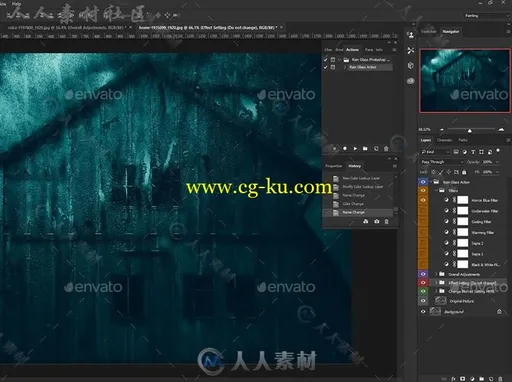
Task: Click the Record button in Actions panel
Action: point(345,149)
